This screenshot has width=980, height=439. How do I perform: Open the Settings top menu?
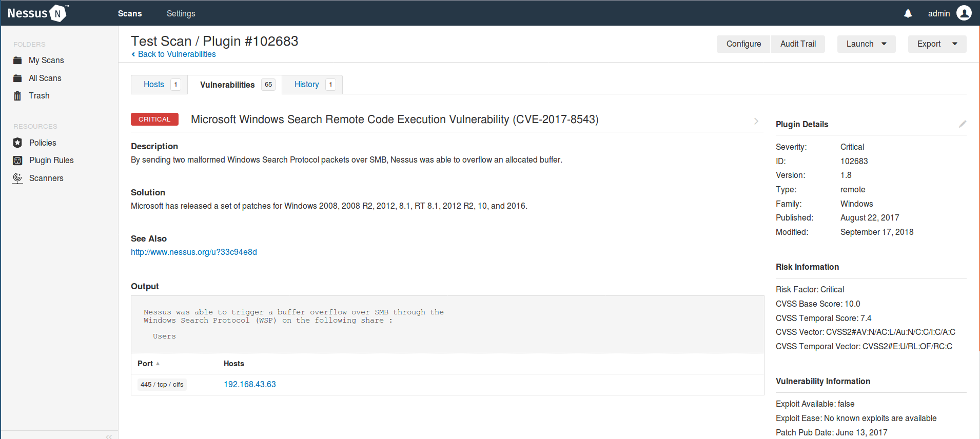pyautogui.click(x=181, y=13)
